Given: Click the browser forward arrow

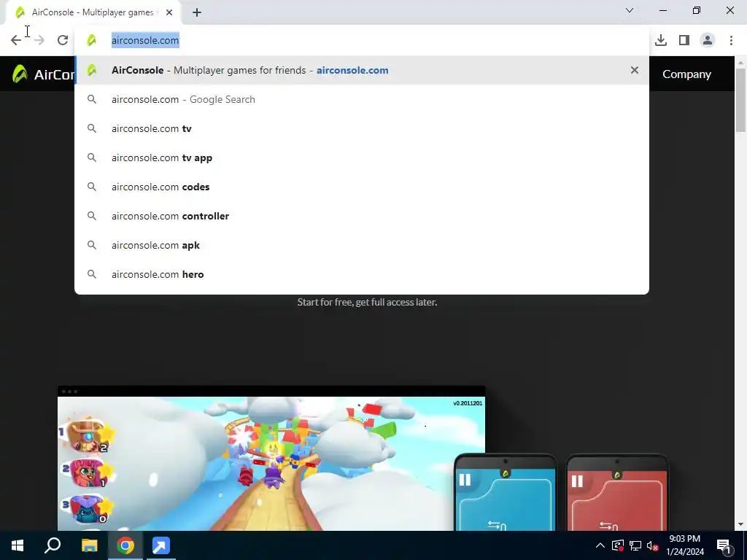Looking at the screenshot, I should pyautogui.click(x=39, y=41).
